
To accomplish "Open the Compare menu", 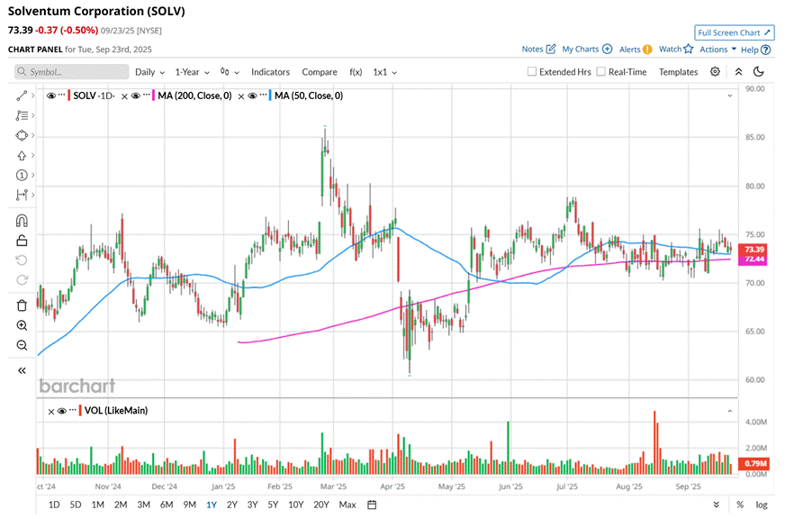I will [x=320, y=72].
